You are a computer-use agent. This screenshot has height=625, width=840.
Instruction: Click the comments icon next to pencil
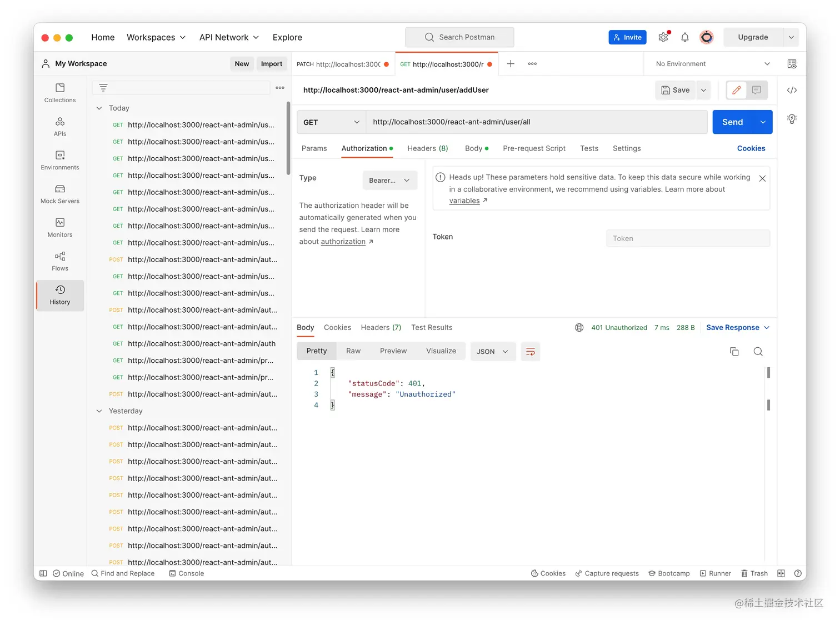[757, 90]
